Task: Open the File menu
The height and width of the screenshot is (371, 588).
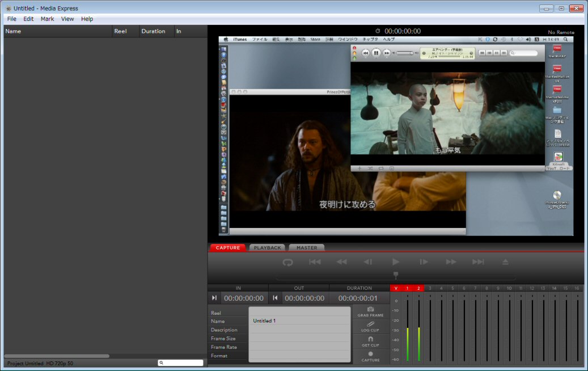Action: 12,19
